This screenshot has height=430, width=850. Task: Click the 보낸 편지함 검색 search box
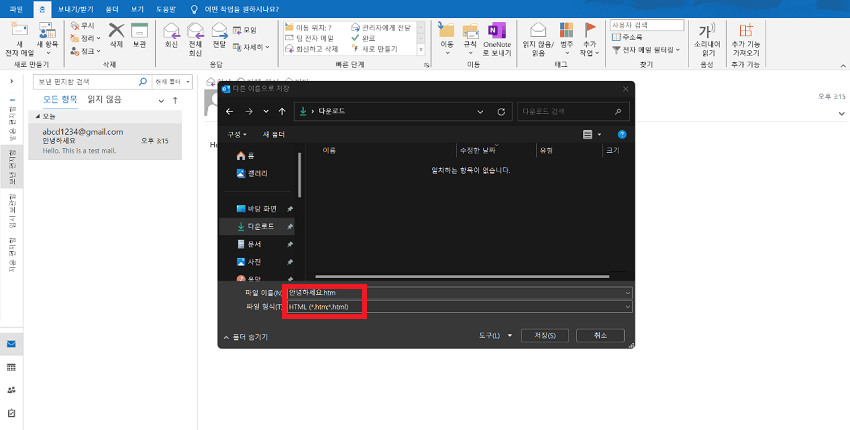(91, 82)
